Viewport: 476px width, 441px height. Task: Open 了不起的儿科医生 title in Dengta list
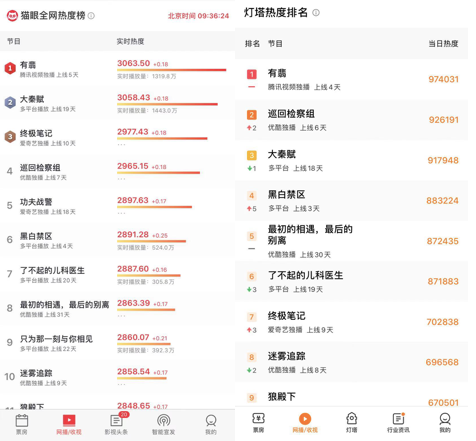click(305, 275)
